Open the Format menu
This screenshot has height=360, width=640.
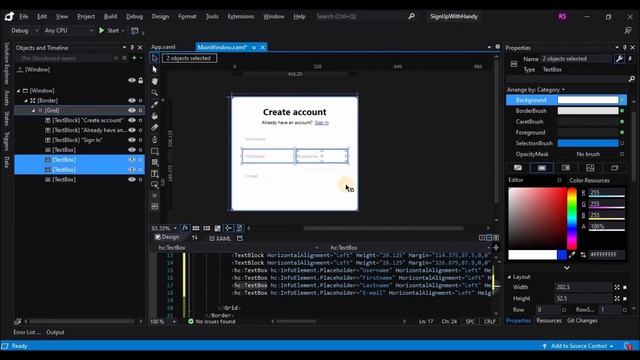point(187,17)
